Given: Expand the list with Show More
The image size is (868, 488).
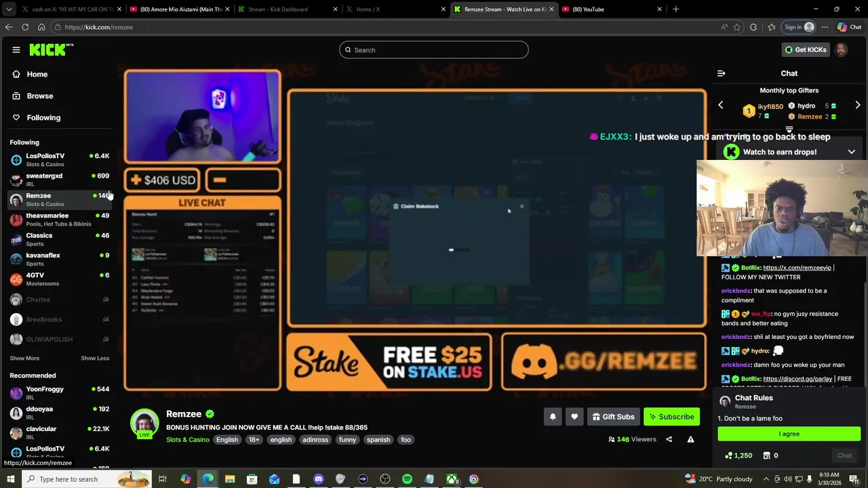Looking at the screenshot, I should coord(24,358).
